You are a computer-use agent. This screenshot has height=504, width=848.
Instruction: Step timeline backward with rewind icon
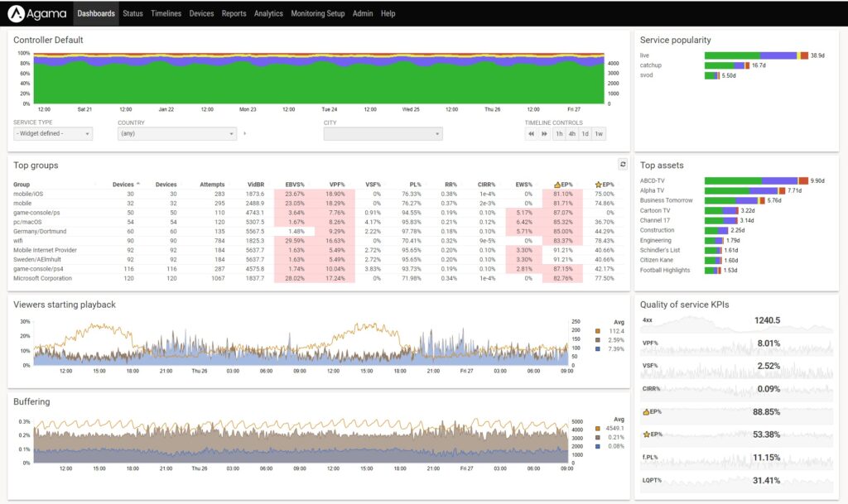[x=532, y=134]
